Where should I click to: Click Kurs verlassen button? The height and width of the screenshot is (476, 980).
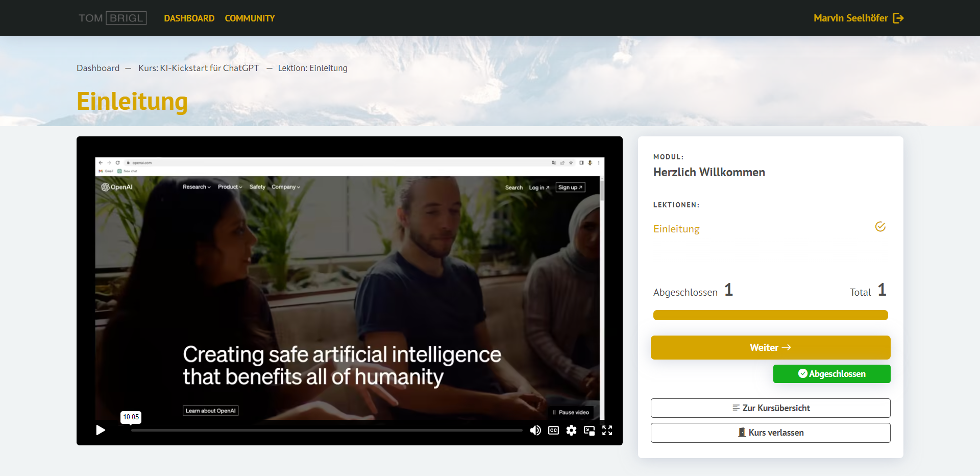[x=771, y=433]
